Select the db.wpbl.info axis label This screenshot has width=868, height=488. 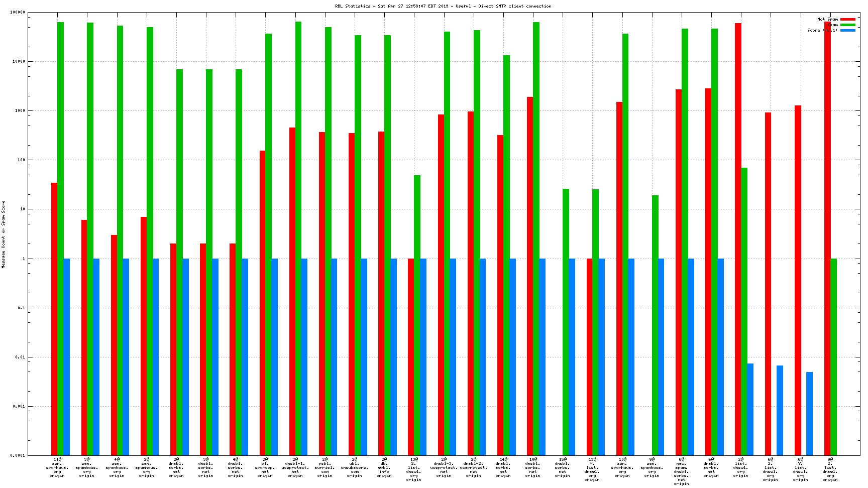(384, 467)
